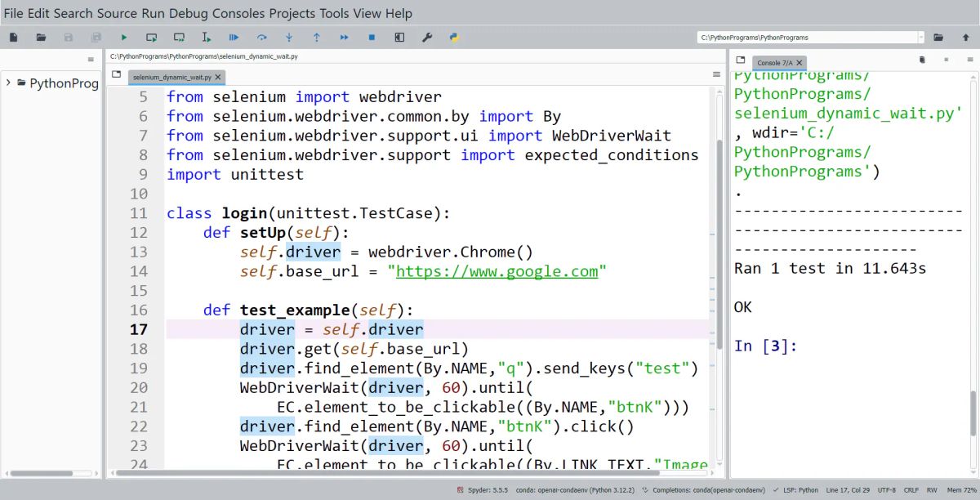The height and width of the screenshot is (500, 980).
Task: Continue execution until next breakpoint
Action: coord(344,38)
